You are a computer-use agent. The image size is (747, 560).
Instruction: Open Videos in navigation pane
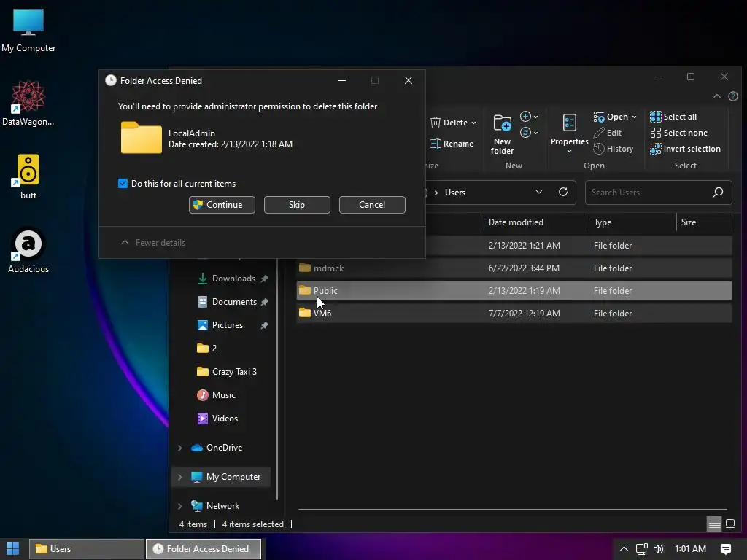click(217, 419)
